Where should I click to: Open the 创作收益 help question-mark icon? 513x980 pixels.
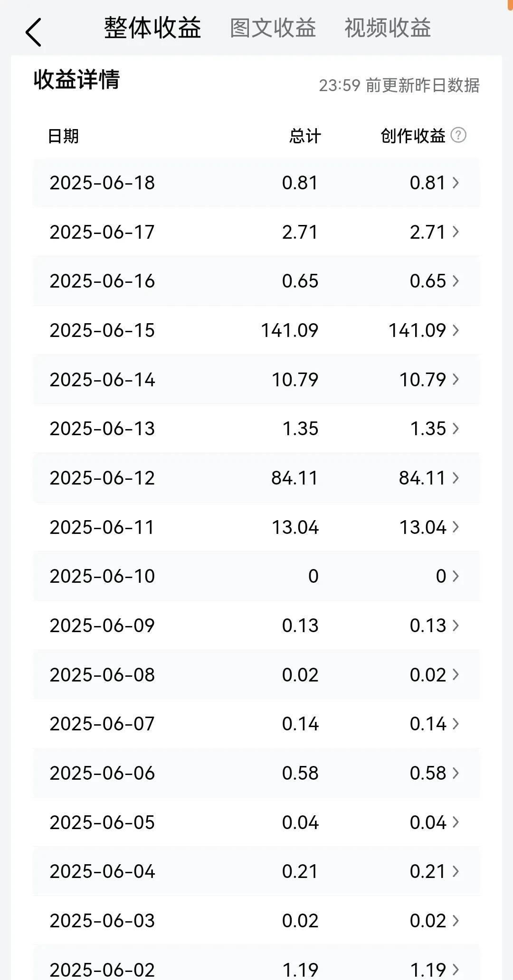(458, 135)
